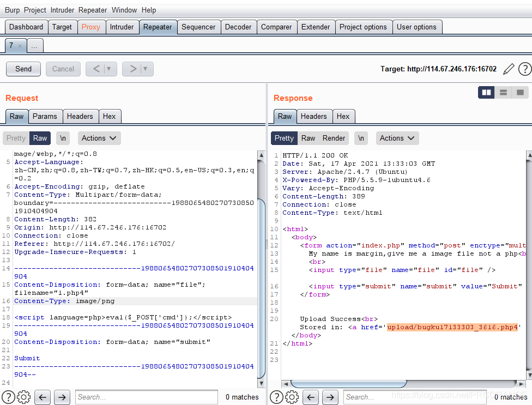The height and width of the screenshot is (405, 532).
Task: Switch to Decoder tab
Action: [x=238, y=27]
